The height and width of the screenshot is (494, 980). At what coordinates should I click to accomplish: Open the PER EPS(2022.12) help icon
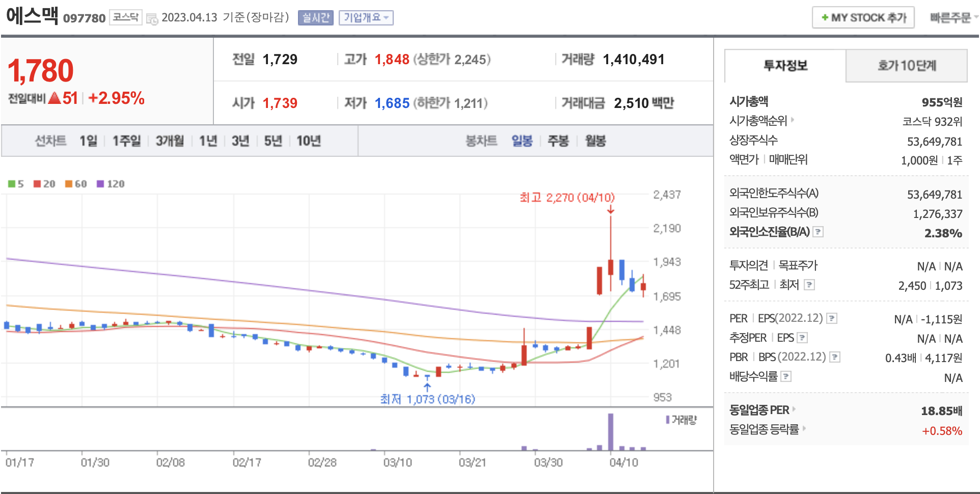coord(831,319)
